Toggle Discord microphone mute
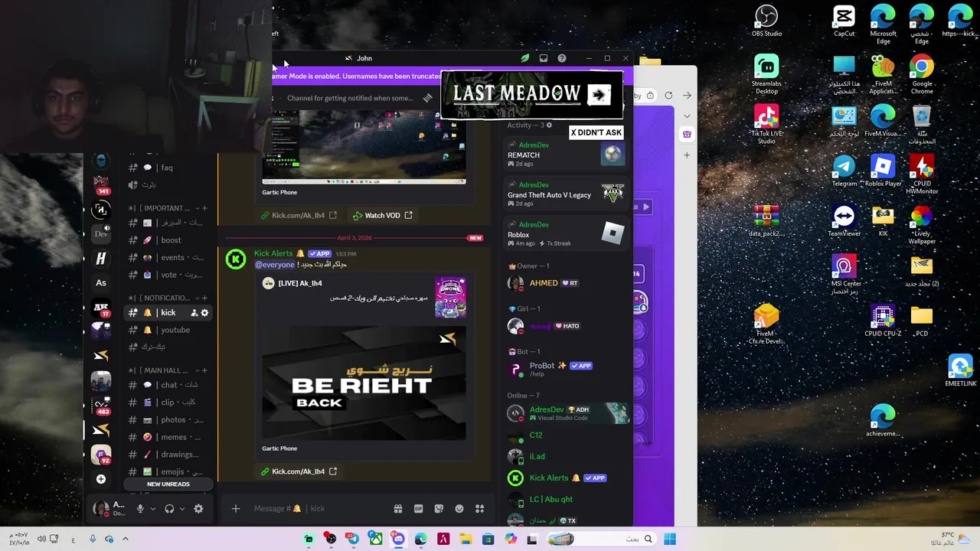Image resolution: width=980 pixels, height=551 pixels. (140, 508)
